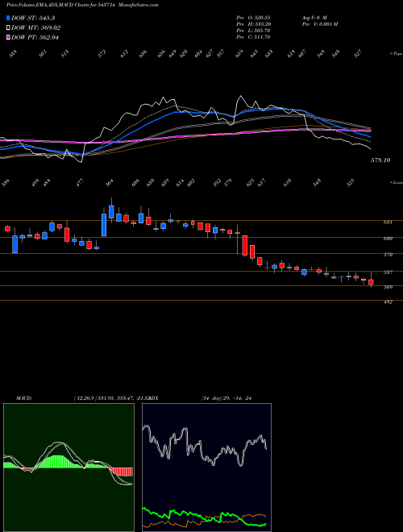Click the 631 price level label
This screenshot has height=532, width=403.
(388, 222)
